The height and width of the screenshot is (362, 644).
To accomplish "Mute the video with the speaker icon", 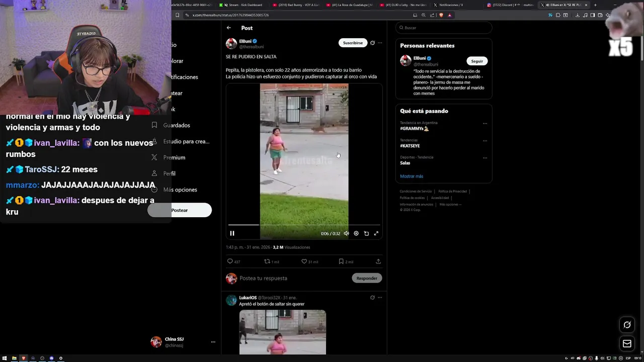I will [346, 233].
